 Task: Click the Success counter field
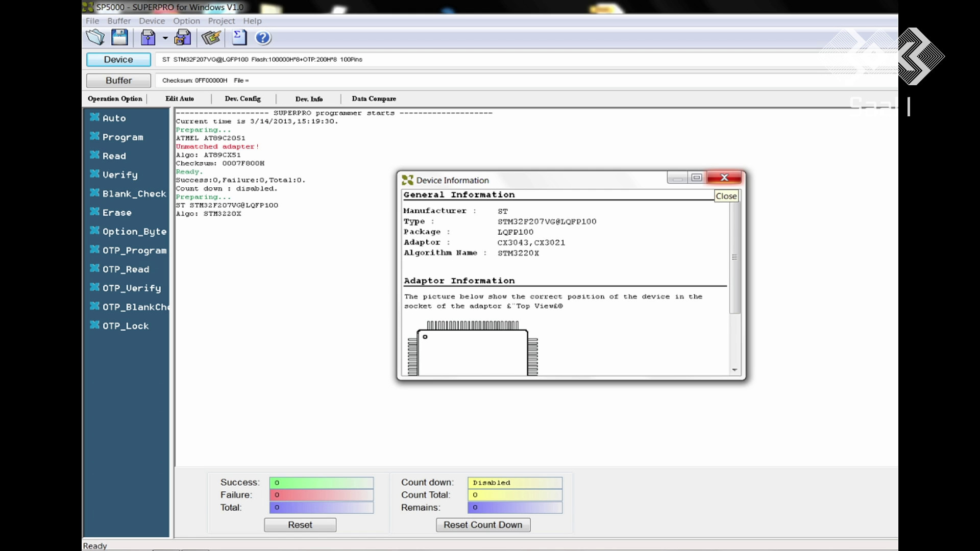click(x=322, y=483)
